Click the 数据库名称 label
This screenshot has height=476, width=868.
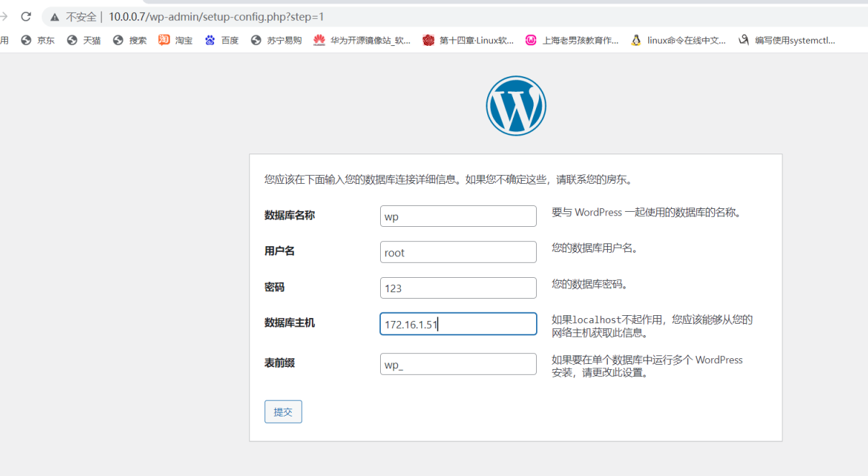[290, 215]
